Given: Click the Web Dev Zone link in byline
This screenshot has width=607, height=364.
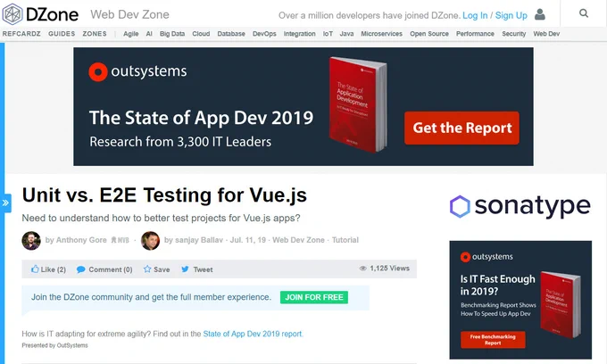Looking at the screenshot, I should coord(298,240).
